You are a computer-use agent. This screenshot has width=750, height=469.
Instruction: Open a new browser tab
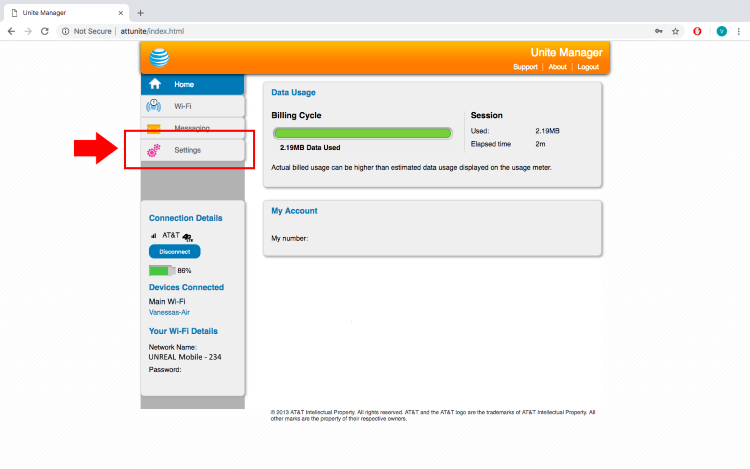[x=140, y=13]
